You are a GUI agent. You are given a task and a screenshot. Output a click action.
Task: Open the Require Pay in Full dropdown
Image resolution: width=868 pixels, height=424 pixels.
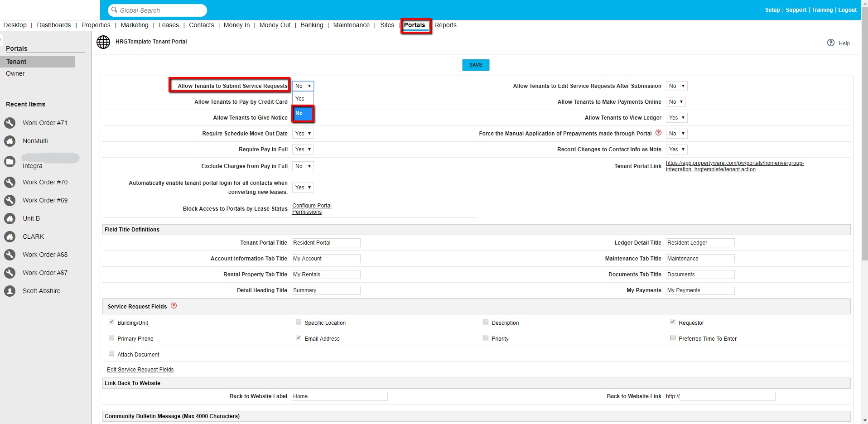tap(303, 149)
